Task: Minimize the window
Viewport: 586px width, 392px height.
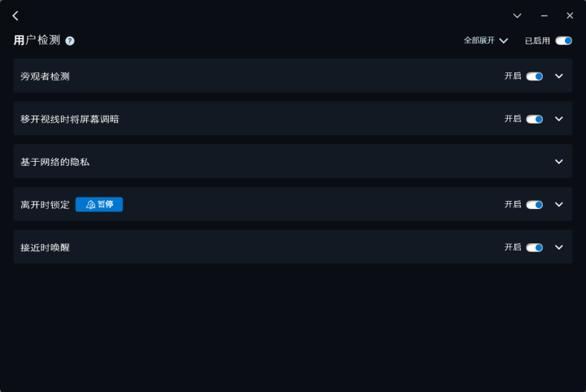Action: tap(544, 15)
